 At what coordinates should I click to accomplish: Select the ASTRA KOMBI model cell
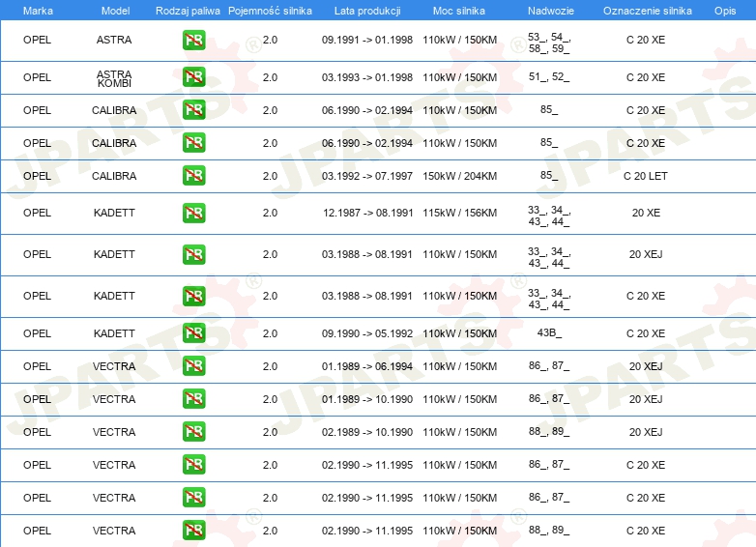pos(114,77)
